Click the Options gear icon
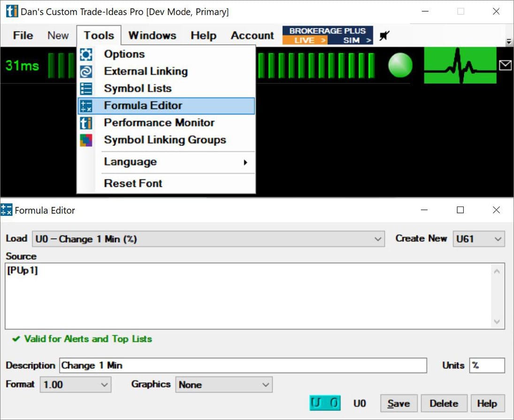 (86, 54)
